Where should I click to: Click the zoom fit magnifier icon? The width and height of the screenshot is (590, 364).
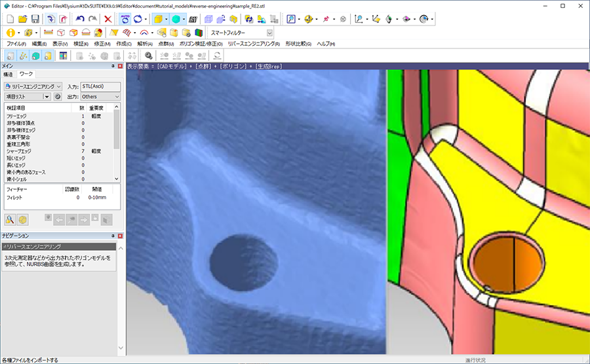(291, 19)
